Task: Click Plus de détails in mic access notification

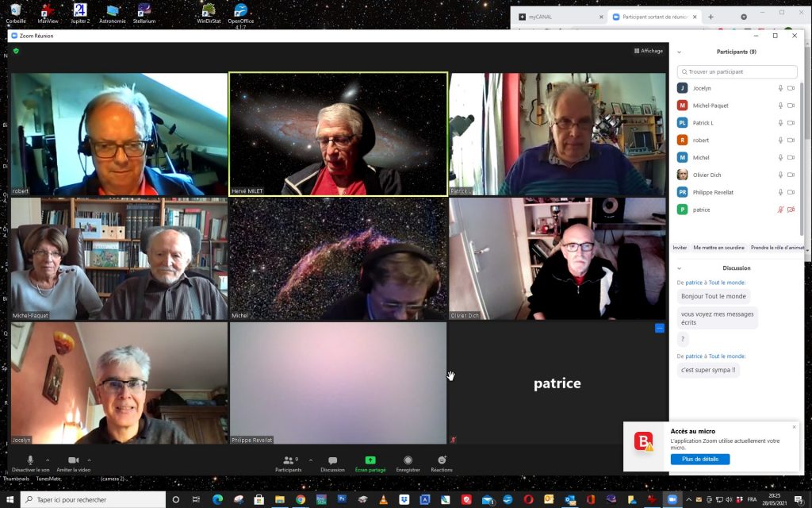Action: (700, 460)
